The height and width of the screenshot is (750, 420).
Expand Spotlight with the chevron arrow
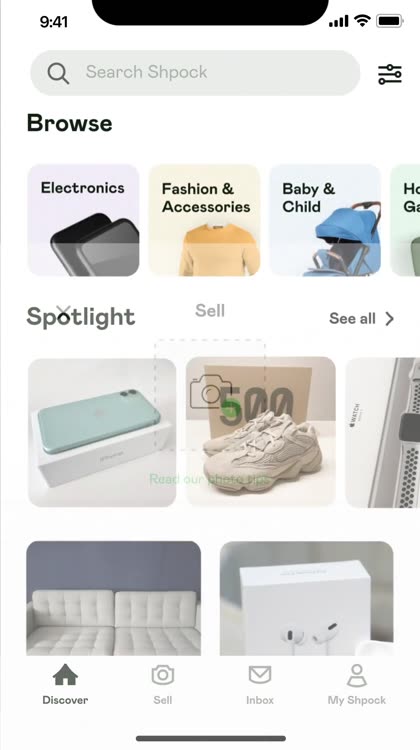(x=390, y=319)
